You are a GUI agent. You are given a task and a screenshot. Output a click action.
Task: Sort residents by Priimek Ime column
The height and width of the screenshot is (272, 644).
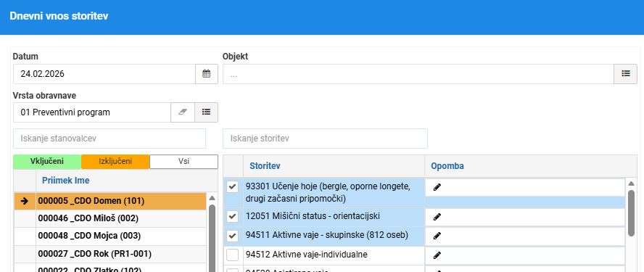pyautogui.click(x=66, y=181)
